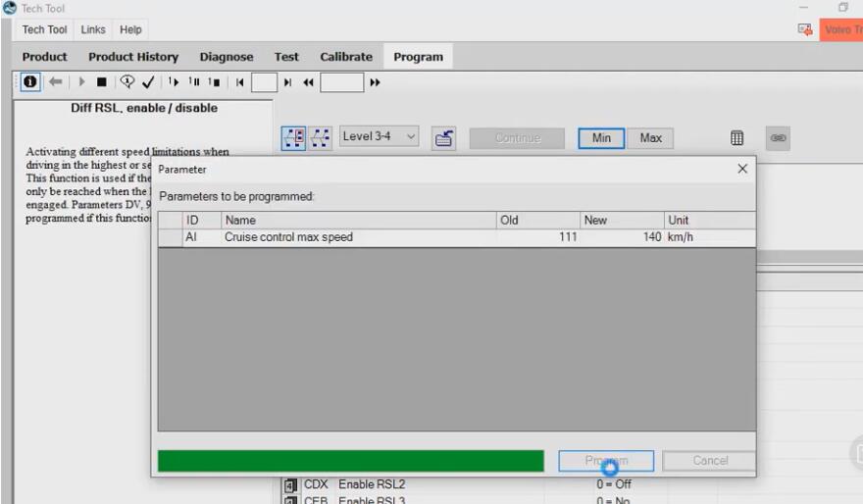The width and height of the screenshot is (863, 504).
Task: Click the New column header
Action: coord(622,220)
